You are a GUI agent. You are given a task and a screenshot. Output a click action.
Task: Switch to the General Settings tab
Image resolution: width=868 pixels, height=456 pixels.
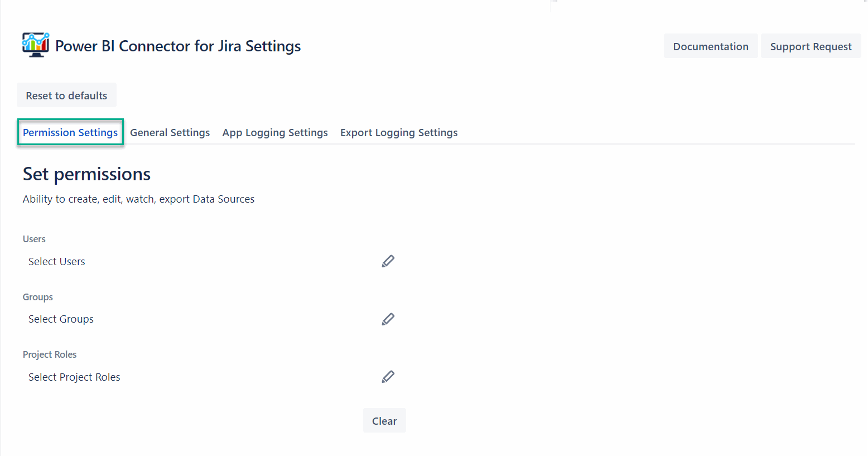pyautogui.click(x=170, y=132)
